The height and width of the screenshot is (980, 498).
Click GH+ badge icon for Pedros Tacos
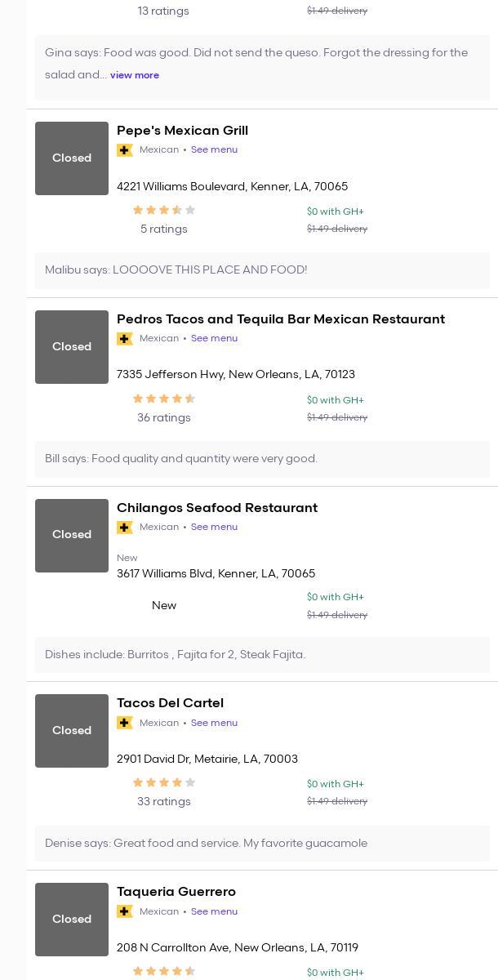click(x=125, y=339)
